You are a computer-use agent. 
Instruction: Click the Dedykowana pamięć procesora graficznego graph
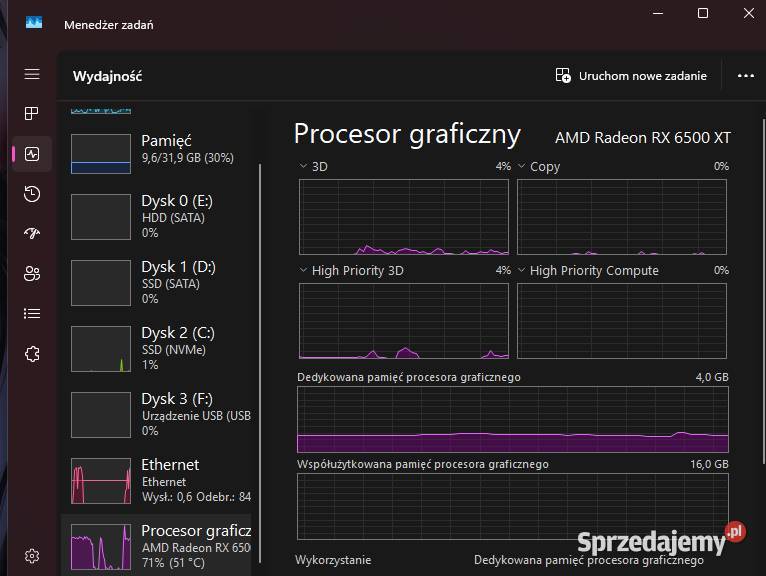(x=512, y=419)
